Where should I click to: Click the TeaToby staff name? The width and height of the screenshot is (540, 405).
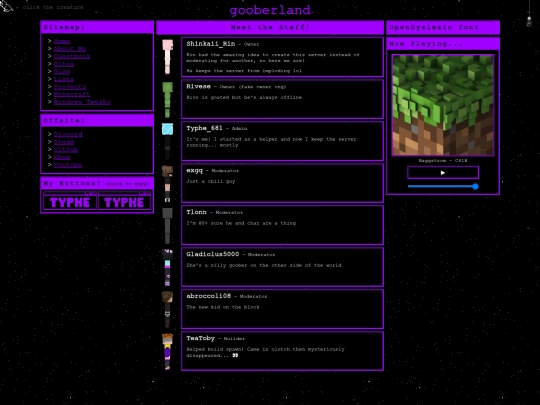coord(200,338)
